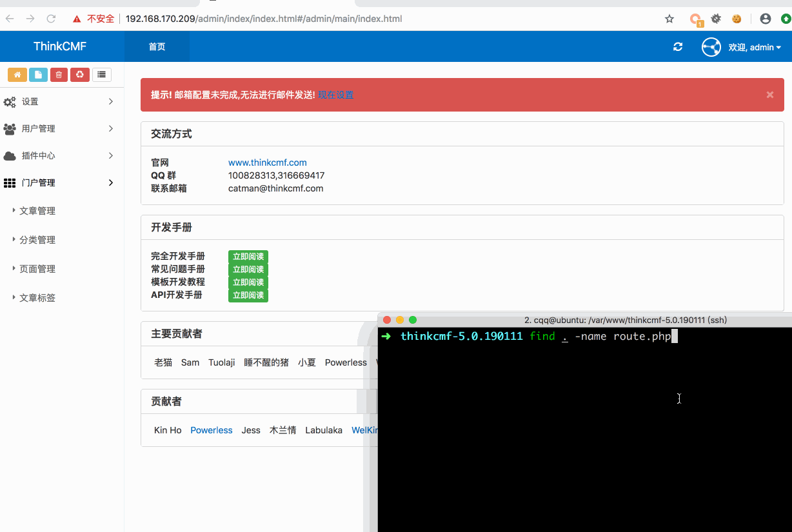Click the red trash shortcut icon
This screenshot has height=532, width=792.
[59, 75]
